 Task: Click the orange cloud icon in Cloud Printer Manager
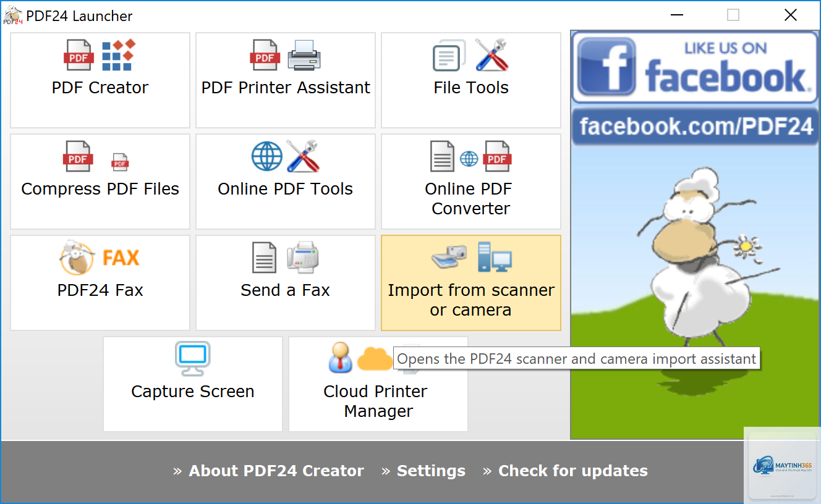click(375, 359)
